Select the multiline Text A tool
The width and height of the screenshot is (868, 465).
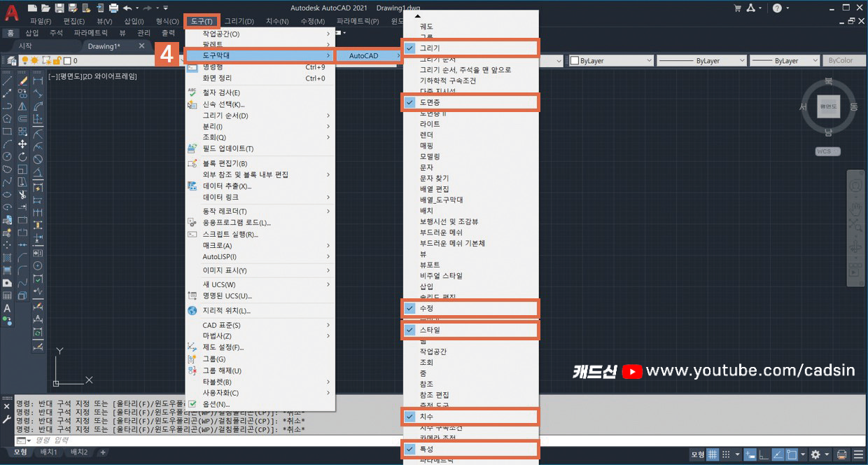(x=7, y=308)
